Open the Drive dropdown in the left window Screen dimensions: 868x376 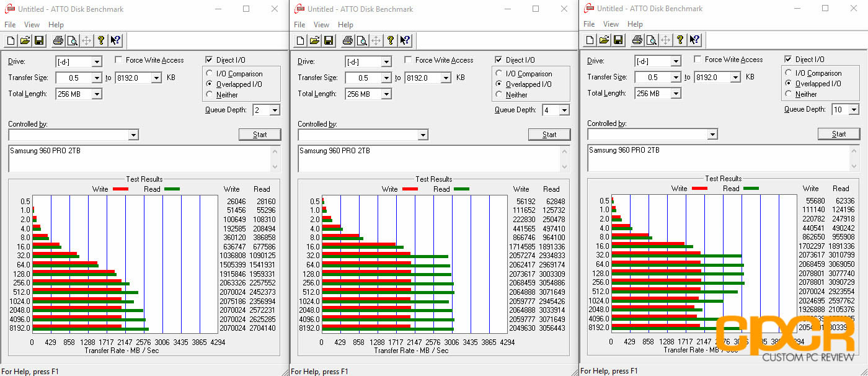click(x=97, y=61)
